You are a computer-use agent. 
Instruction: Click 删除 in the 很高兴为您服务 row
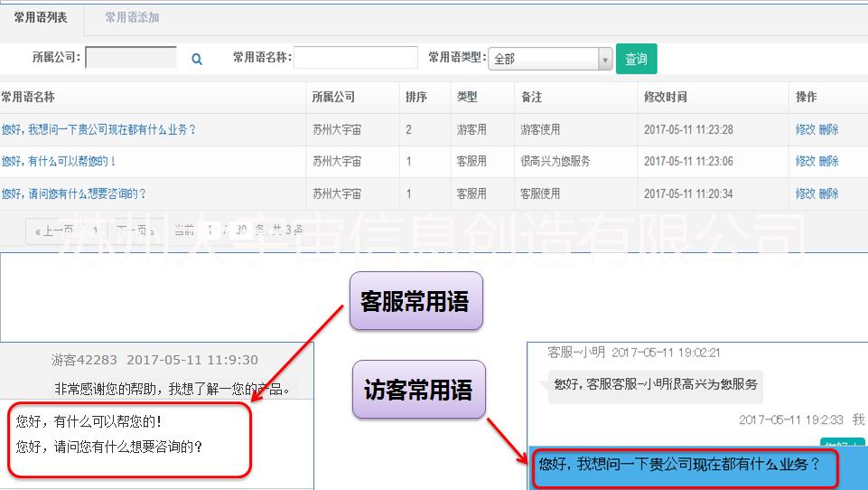click(828, 161)
